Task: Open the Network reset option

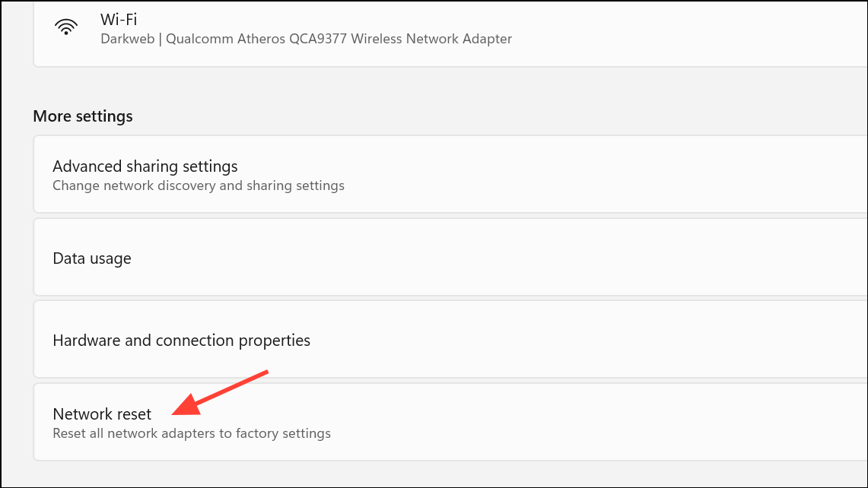Action: 102,414
